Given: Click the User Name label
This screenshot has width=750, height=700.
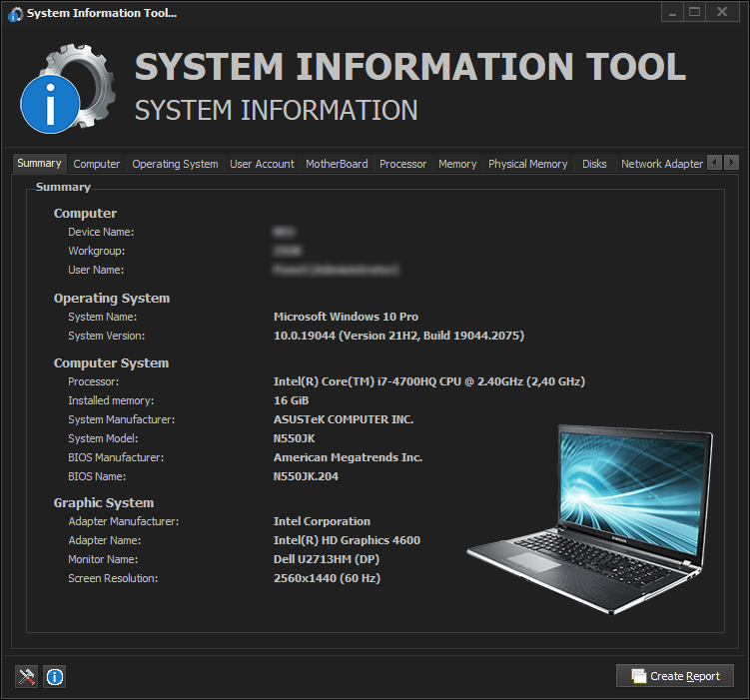Looking at the screenshot, I should point(96,270).
